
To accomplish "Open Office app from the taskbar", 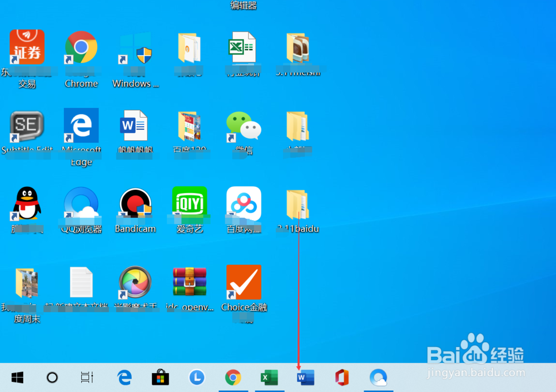I will point(342,378).
